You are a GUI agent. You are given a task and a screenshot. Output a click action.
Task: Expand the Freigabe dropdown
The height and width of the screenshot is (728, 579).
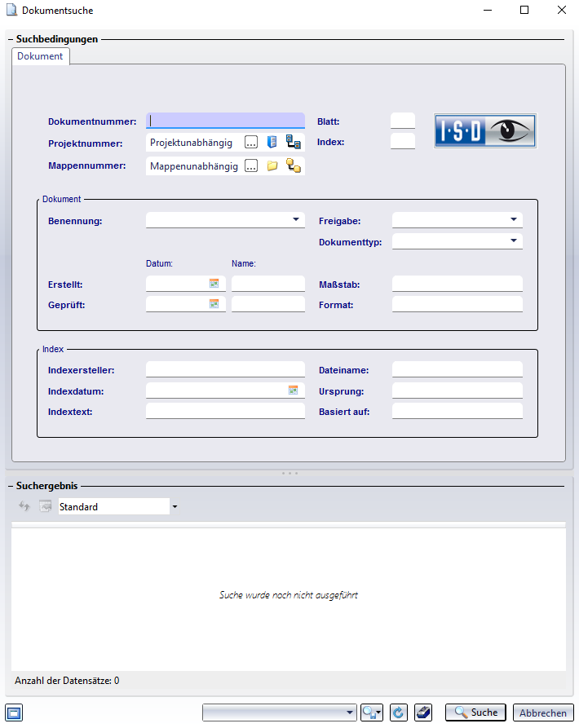point(514,219)
